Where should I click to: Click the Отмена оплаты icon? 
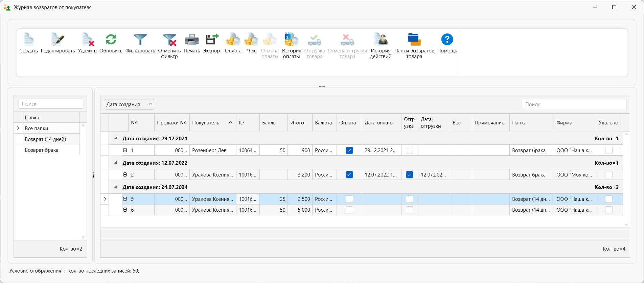pos(270,40)
